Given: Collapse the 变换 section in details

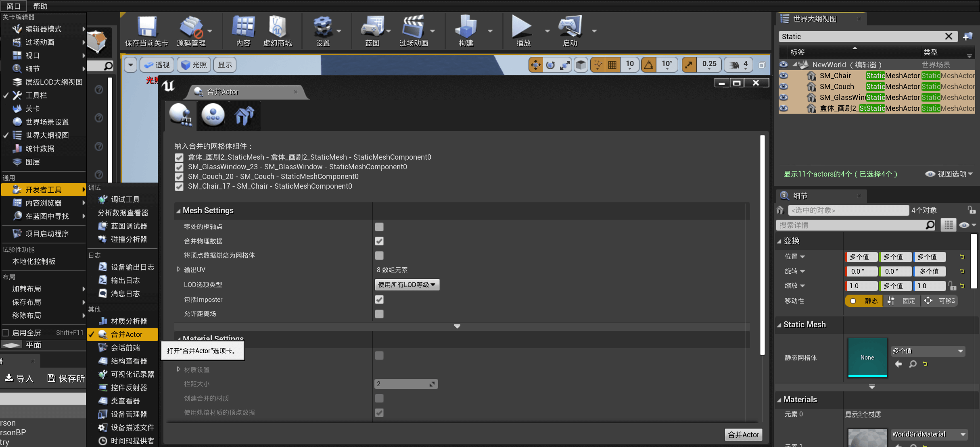Looking at the screenshot, I should click(779, 241).
